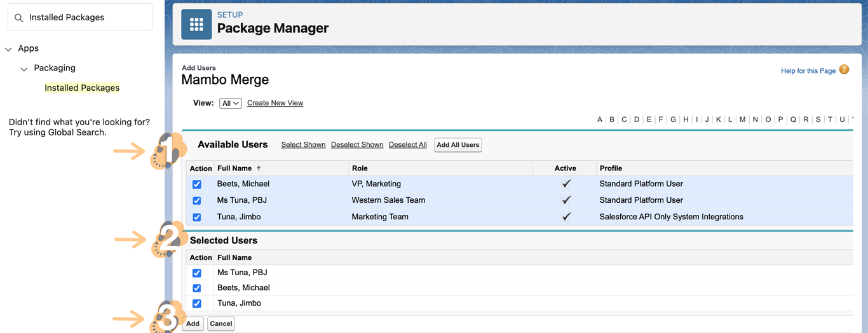Click the orange help question mark icon

point(844,70)
